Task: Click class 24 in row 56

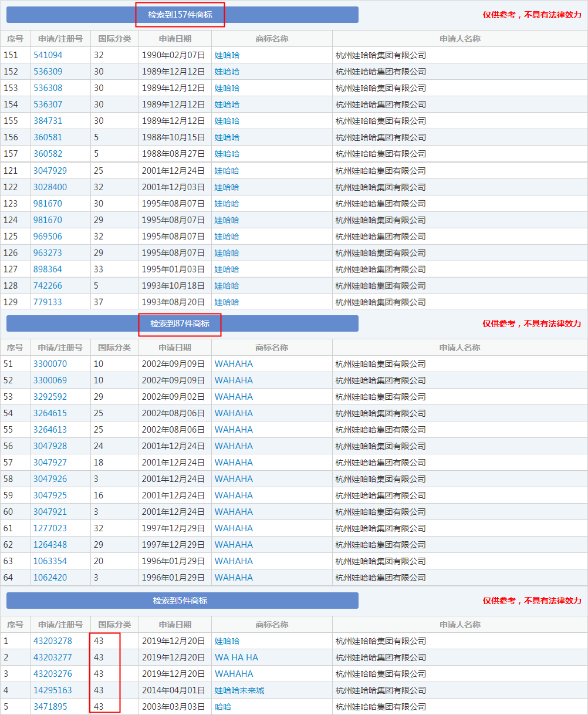Action: 99,446
